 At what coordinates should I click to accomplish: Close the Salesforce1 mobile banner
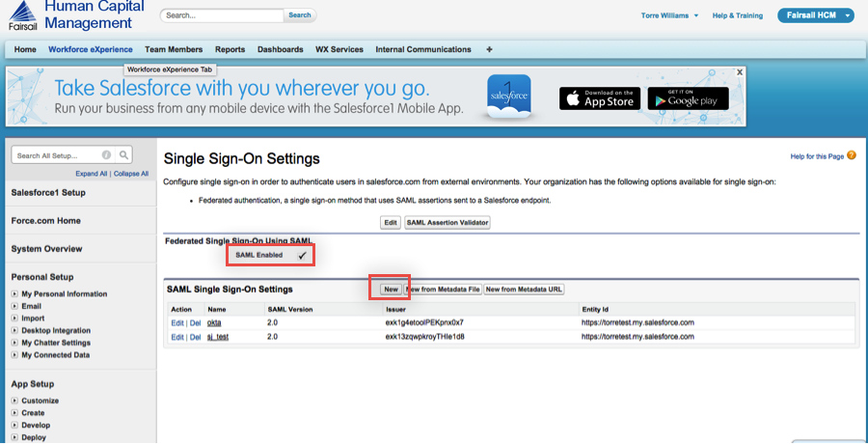740,72
